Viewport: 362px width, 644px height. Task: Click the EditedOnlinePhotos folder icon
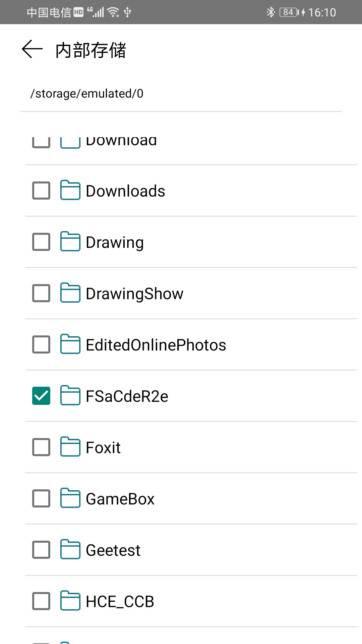click(70, 344)
